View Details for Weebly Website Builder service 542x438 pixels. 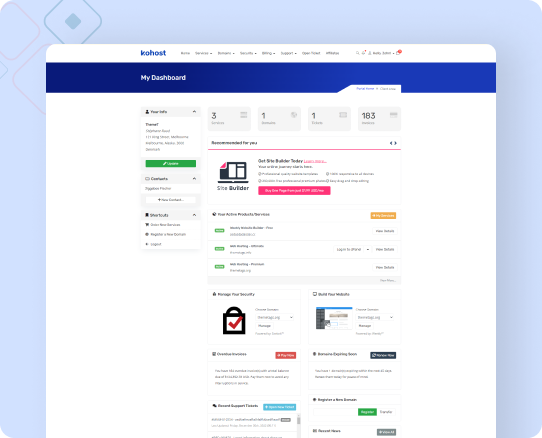coord(385,231)
